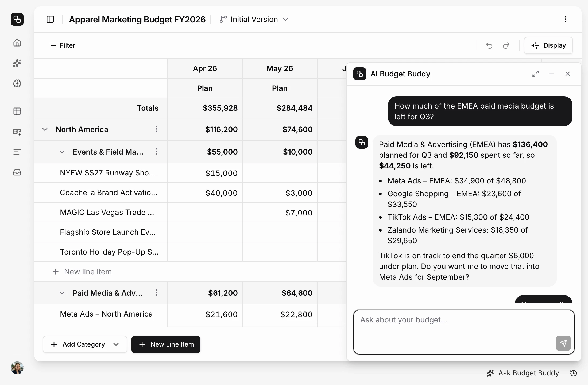Screen dimensions: 588x385
Task: Click the $7,000 MAGIC May cell
Action: click(x=280, y=213)
